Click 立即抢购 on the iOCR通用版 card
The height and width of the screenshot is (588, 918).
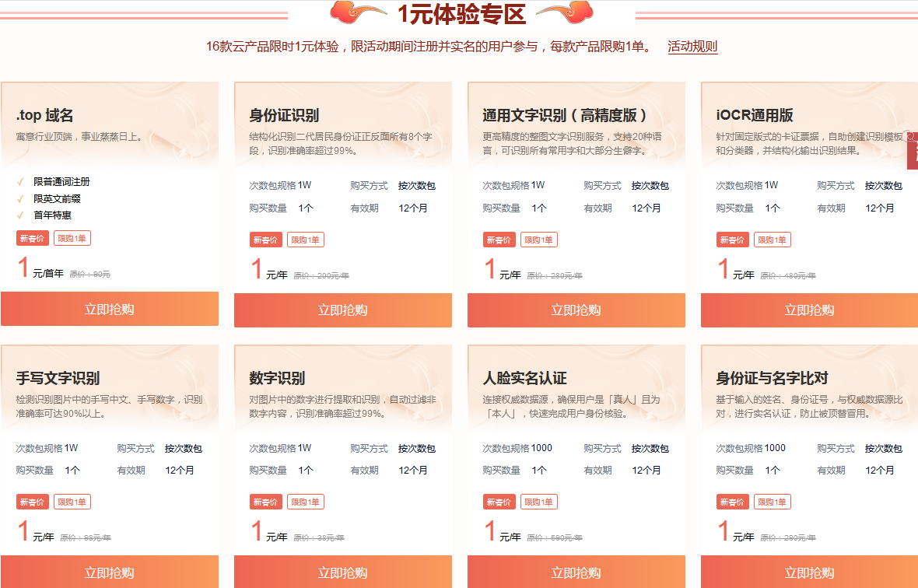point(809,310)
